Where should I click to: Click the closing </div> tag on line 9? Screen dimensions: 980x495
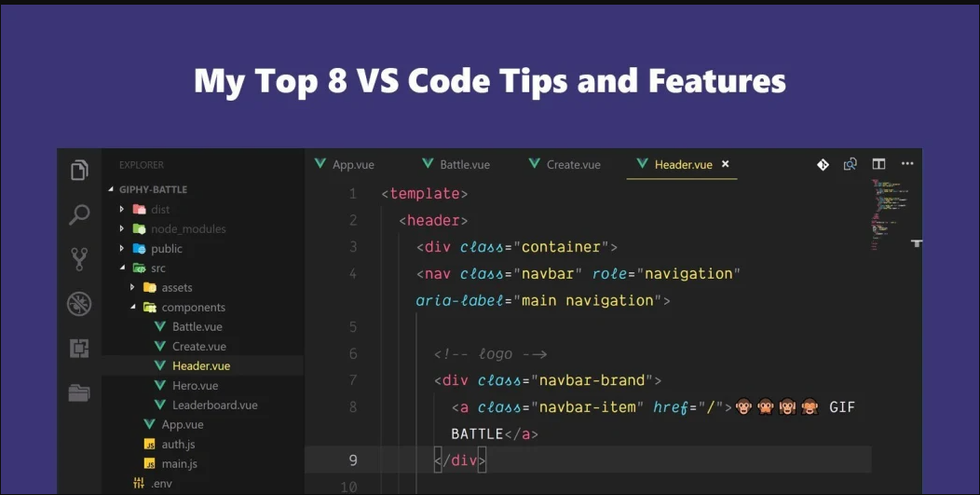[460, 461]
